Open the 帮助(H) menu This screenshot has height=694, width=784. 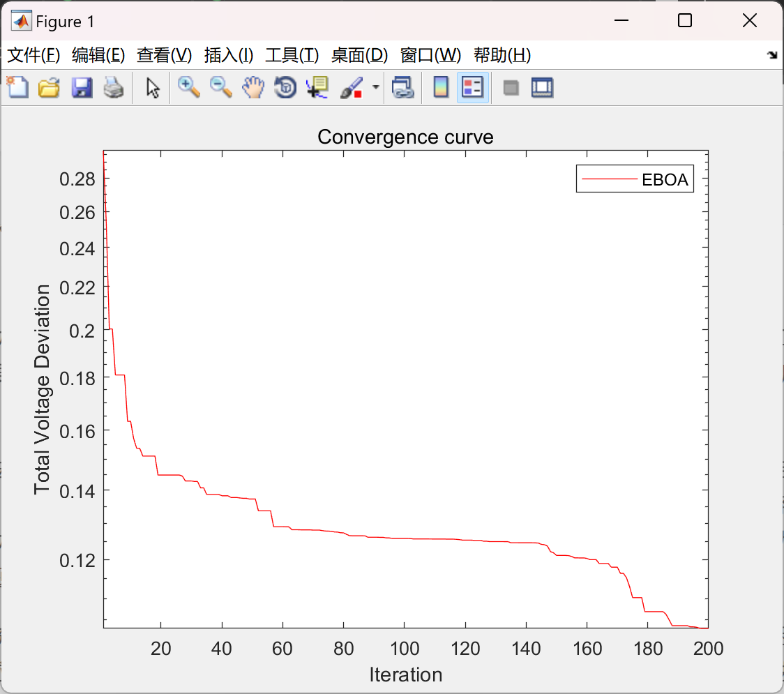coord(502,55)
